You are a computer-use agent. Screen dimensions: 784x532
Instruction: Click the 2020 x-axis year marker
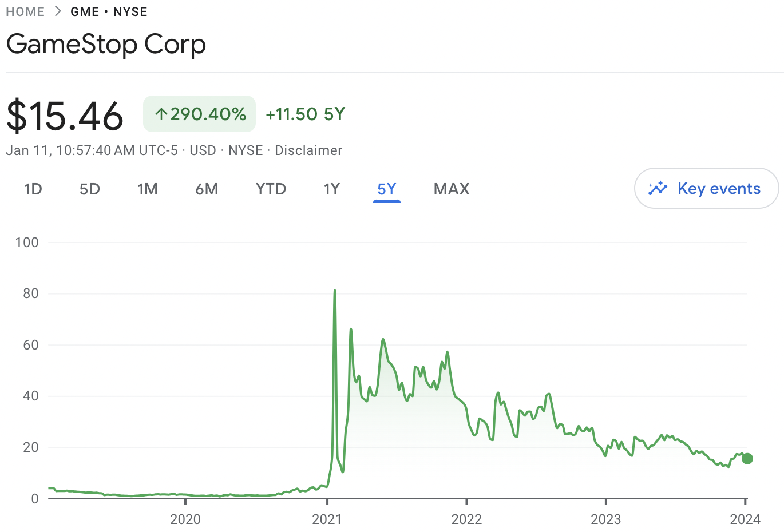[185, 519]
